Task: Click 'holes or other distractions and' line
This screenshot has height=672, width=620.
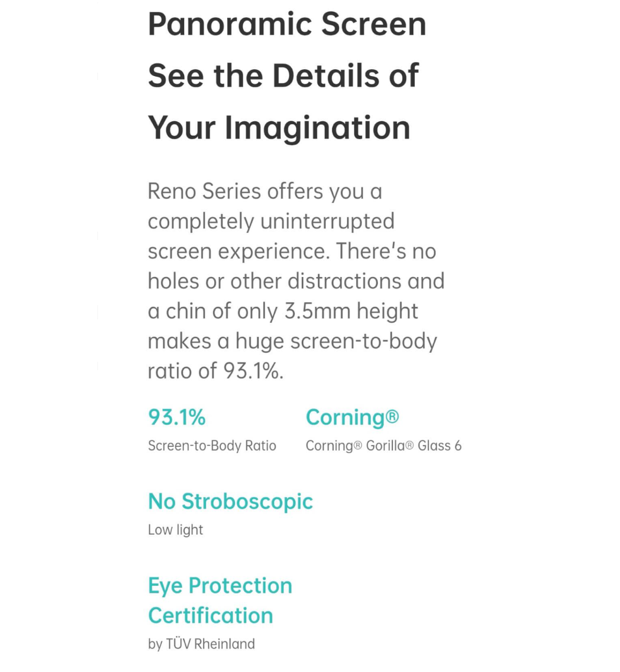Action: point(296,281)
